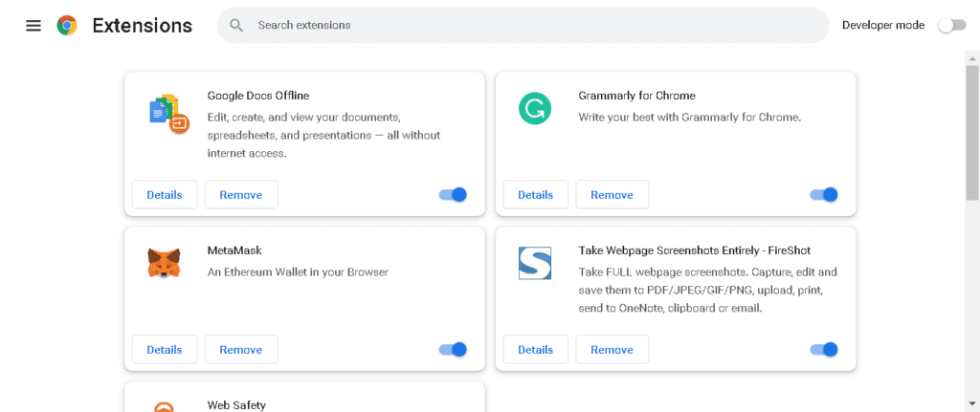This screenshot has height=412, width=980.
Task: Open Details for MetaMask
Action: (x=165, y=350)
